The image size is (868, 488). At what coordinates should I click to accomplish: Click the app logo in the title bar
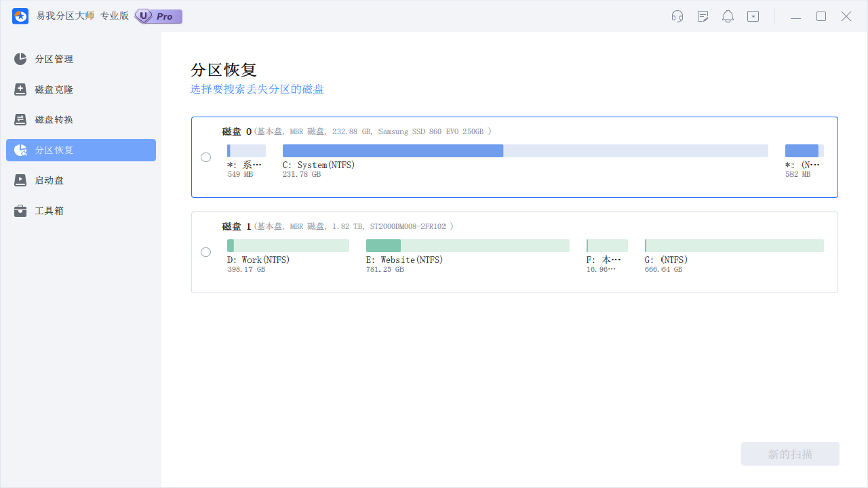coord(20,16)
